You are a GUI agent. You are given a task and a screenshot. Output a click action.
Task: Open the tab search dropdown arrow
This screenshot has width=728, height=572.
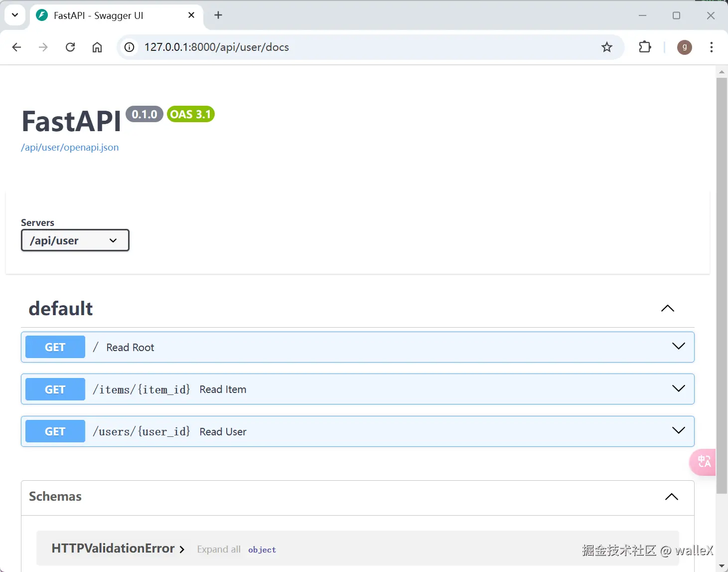(15, 15)
